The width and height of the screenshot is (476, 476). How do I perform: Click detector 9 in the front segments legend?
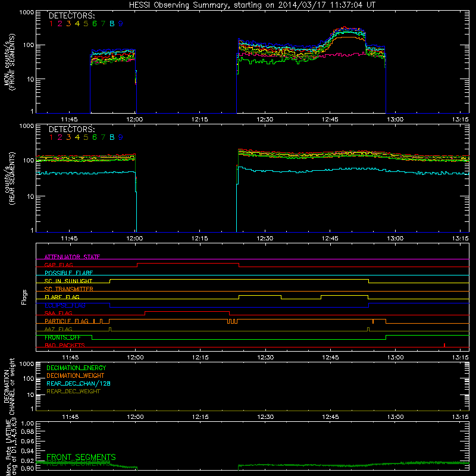coord(121,24)
